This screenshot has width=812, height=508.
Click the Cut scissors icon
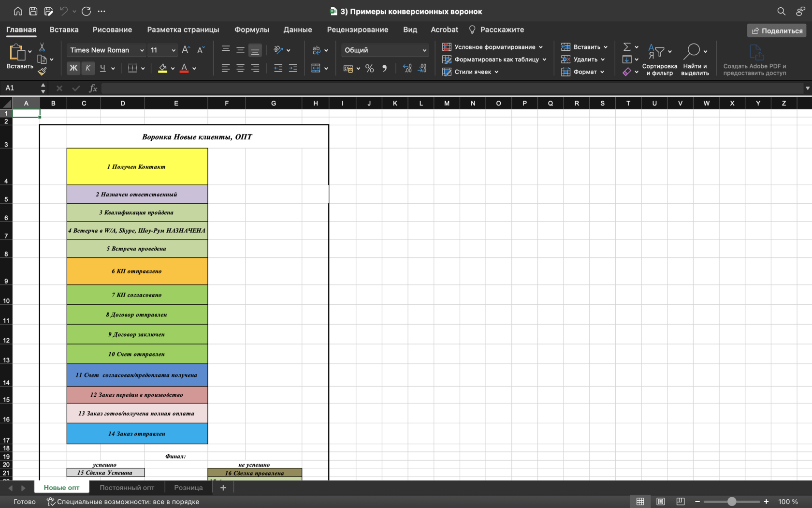[x=42, y=47]
